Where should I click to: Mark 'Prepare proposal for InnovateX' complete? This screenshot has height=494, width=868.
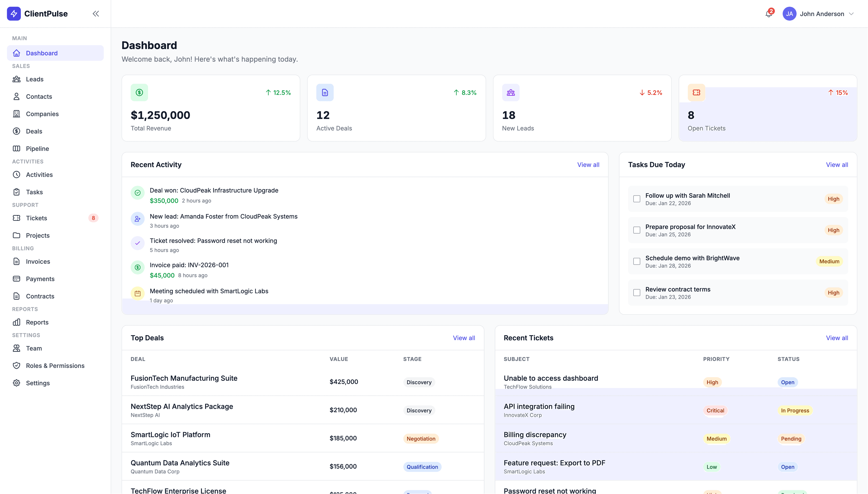[x=637, y=230]
